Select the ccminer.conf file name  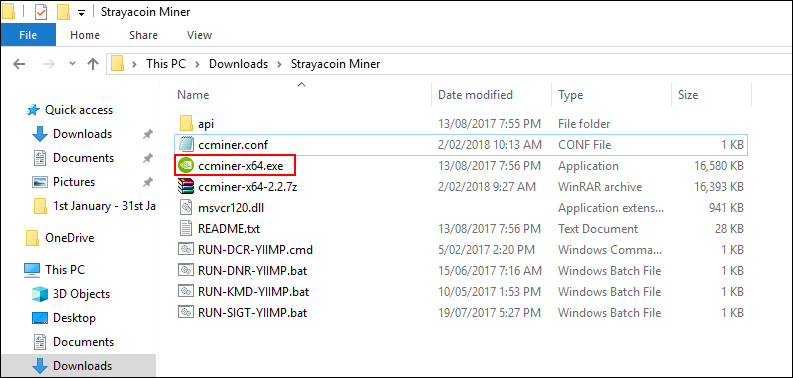233,145
